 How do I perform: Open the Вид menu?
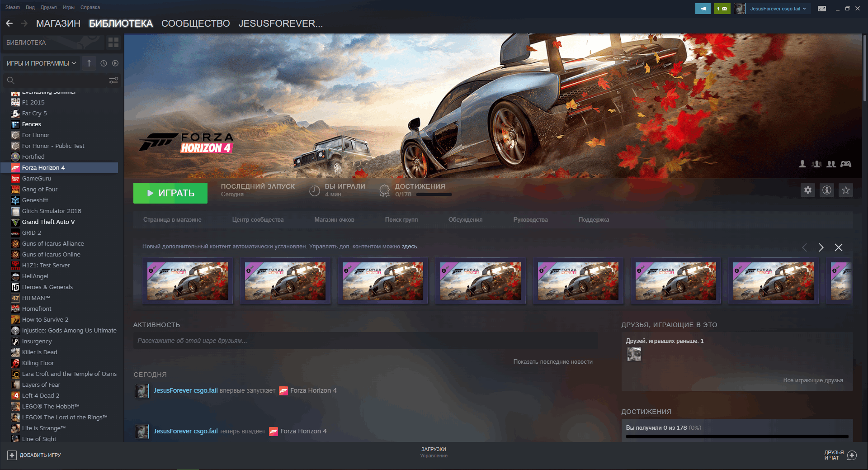(30, 7)
